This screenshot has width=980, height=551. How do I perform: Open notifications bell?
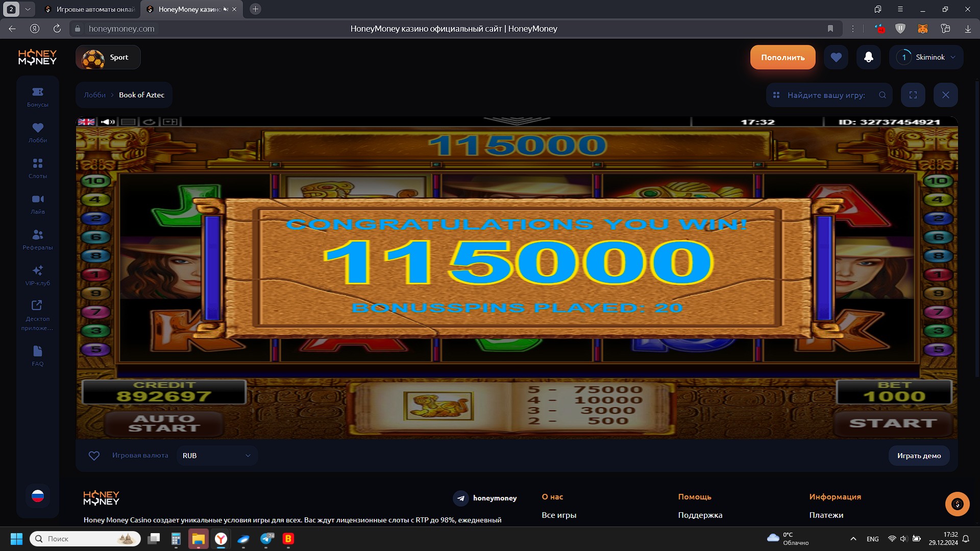869,57
